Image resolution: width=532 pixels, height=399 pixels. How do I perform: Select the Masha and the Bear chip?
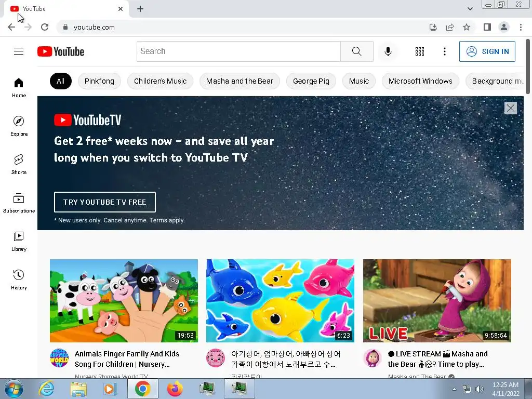pos(240,81)
